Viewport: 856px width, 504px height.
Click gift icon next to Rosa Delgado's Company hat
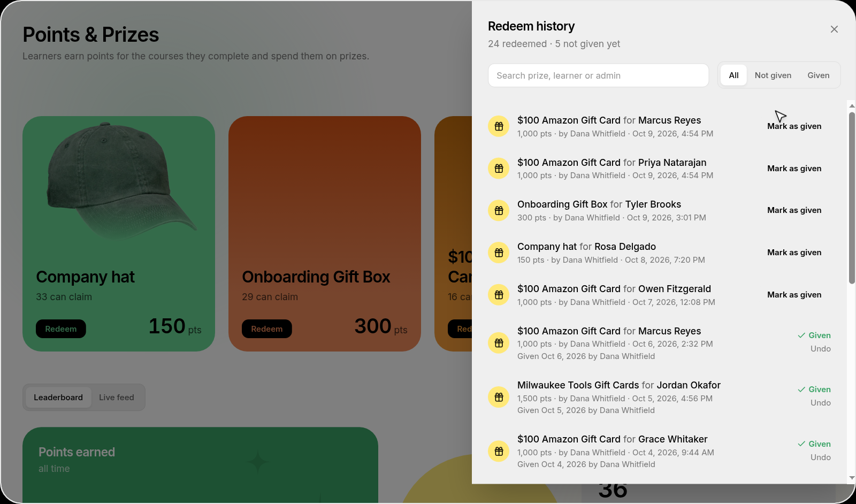click(x=499, y=253)
